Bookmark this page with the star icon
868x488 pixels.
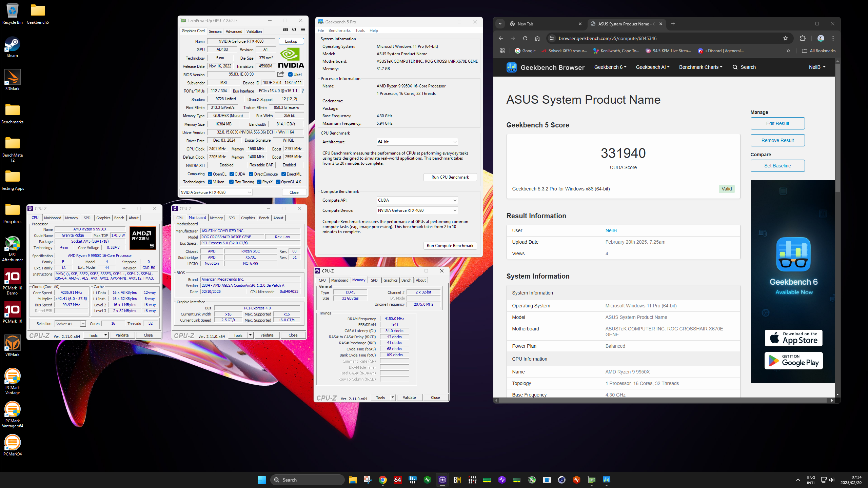[786, 38]
